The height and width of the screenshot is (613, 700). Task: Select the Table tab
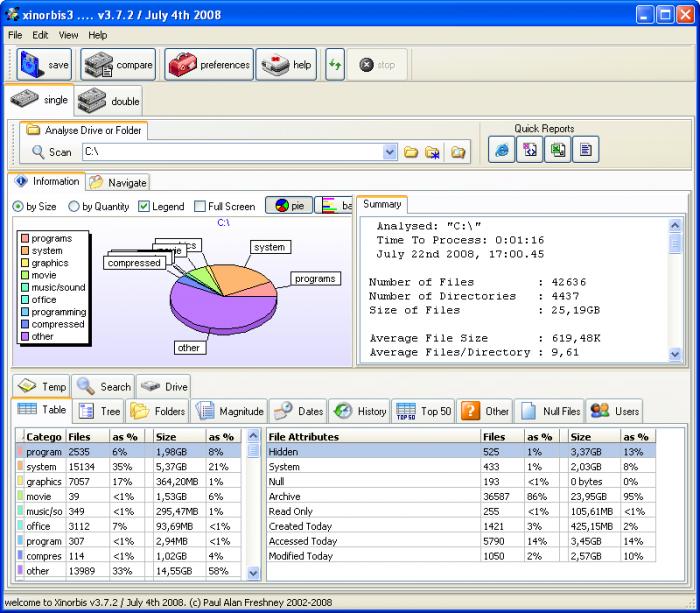click(x=42, y=409)
